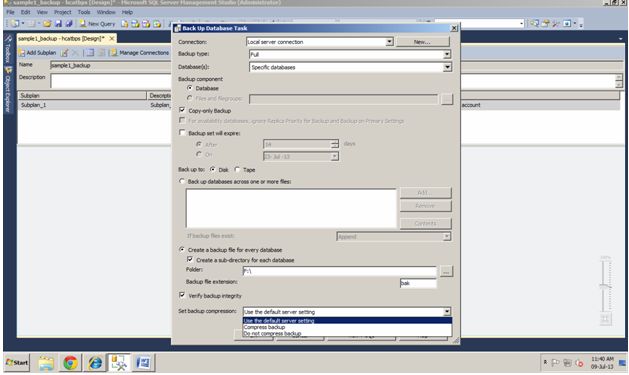This screenshot has width=629, height=375.
Task: Select the sample1_backup Design tab
Action: (x=61, y=39)
